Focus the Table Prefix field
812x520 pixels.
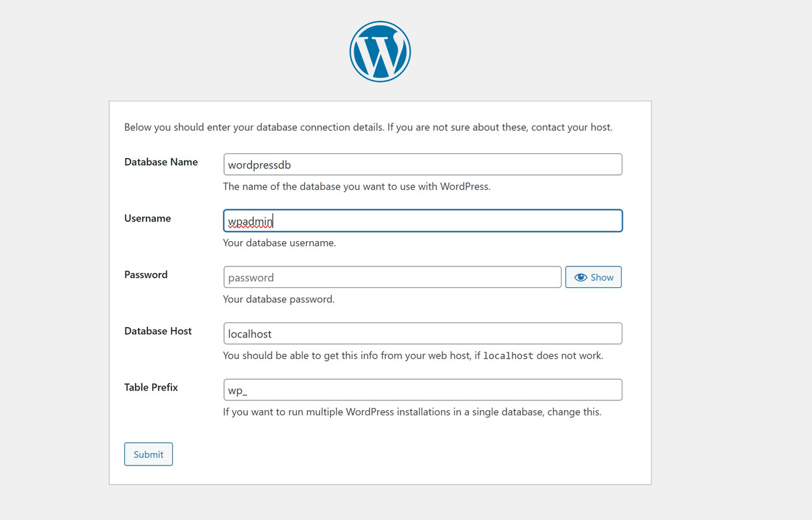[x=423, y=390]
